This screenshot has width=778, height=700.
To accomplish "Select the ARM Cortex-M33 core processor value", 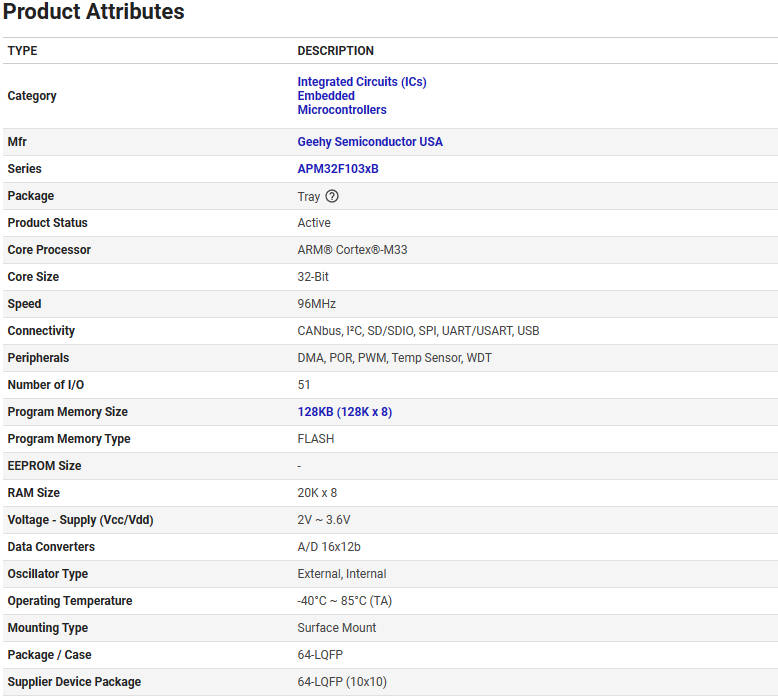I will pyautogui.click(x=350, y=250).
